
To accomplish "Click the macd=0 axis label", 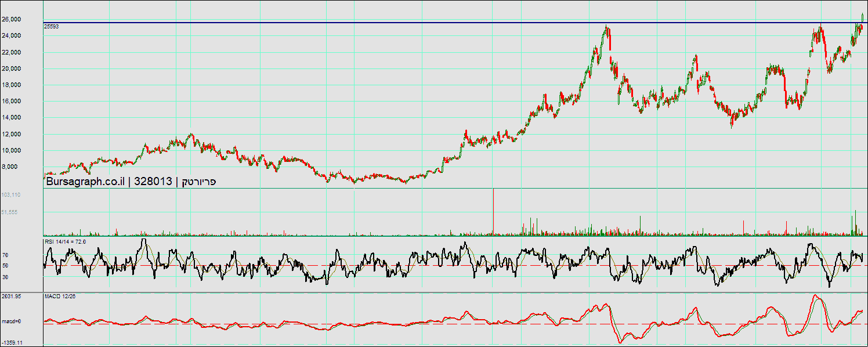I will click(x=10, y=321).
